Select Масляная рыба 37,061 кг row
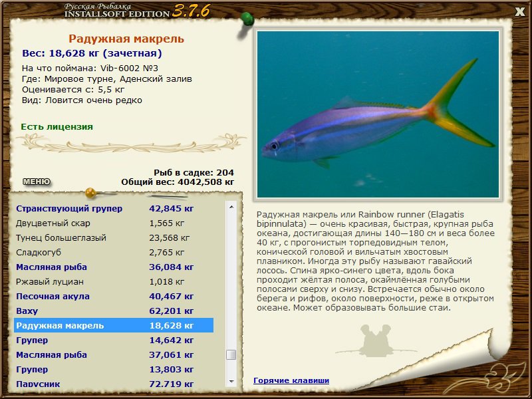The width and height of the screenshot is (532, 399). click(114, 354)
